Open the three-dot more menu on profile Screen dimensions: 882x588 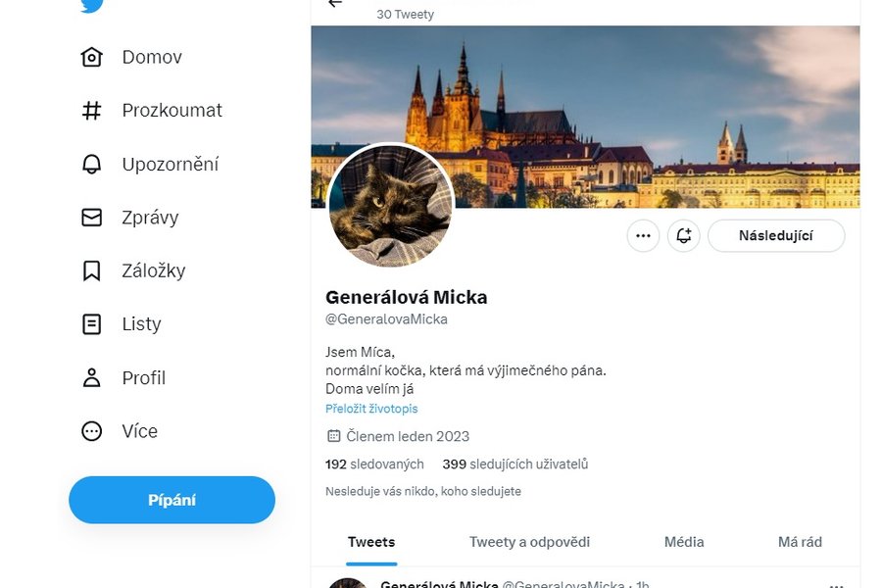643,236
